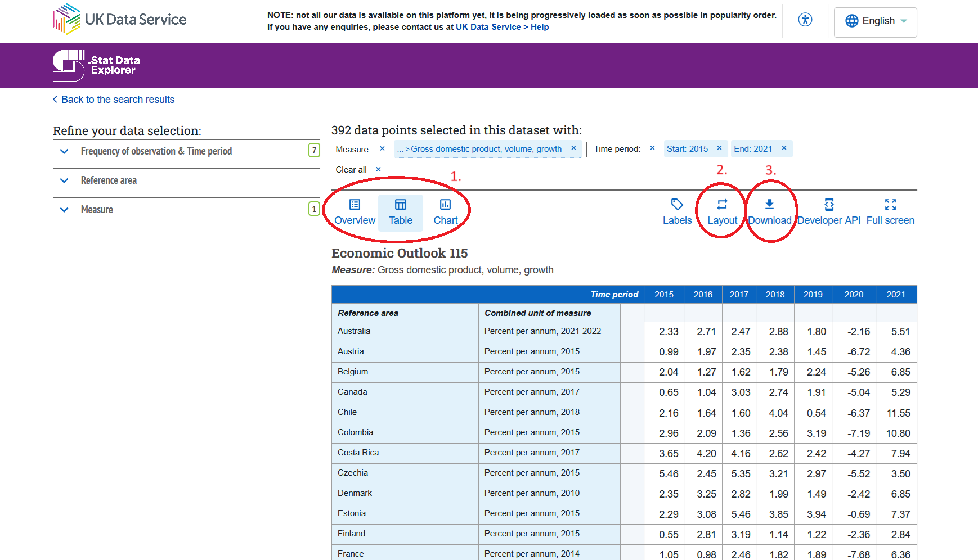The image size is (978, 560).
Task: Enter Full screen mode
Action: pos(890,213)
